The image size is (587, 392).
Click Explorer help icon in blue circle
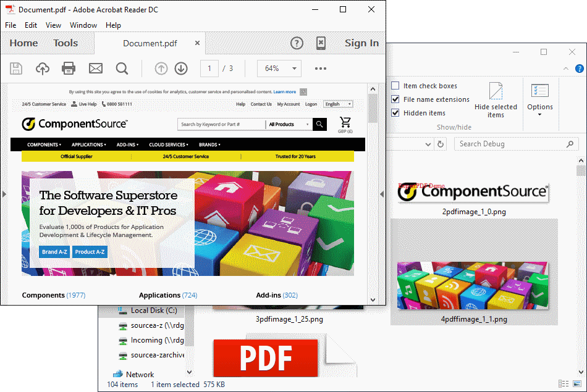pos(580,69)
